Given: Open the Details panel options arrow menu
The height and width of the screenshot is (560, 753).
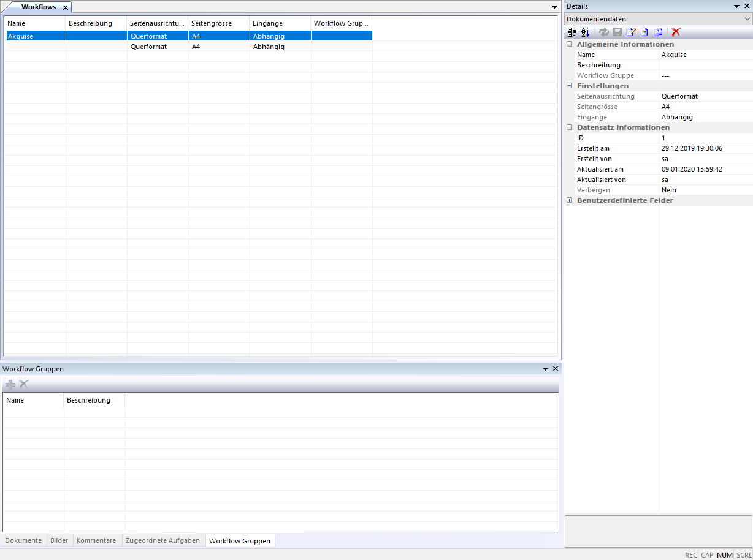Looking at the screenshot, I should (736, 6).
